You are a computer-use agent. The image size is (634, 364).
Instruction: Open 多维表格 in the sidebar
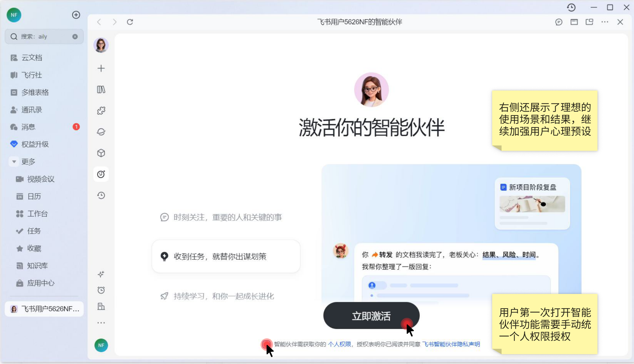[x=44, y=92]
